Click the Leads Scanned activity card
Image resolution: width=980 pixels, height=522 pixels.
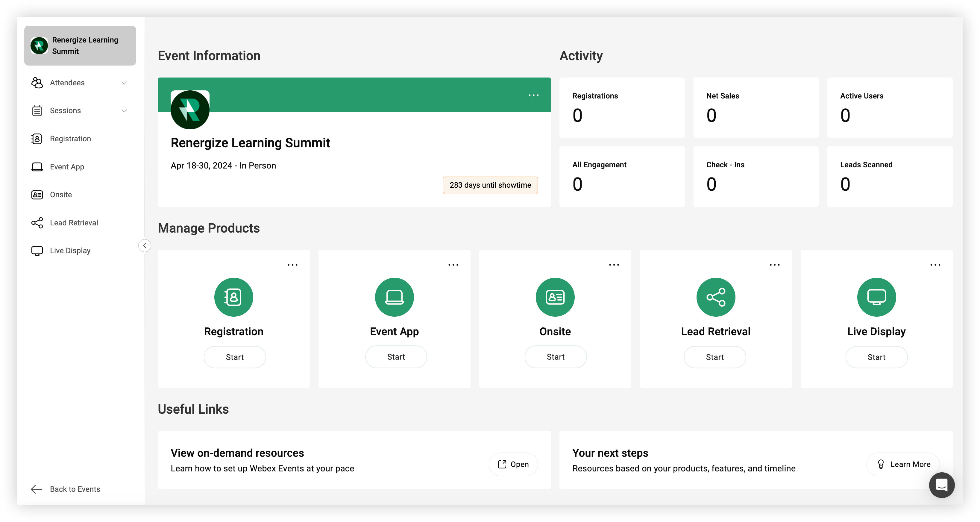tap(890, 177)
